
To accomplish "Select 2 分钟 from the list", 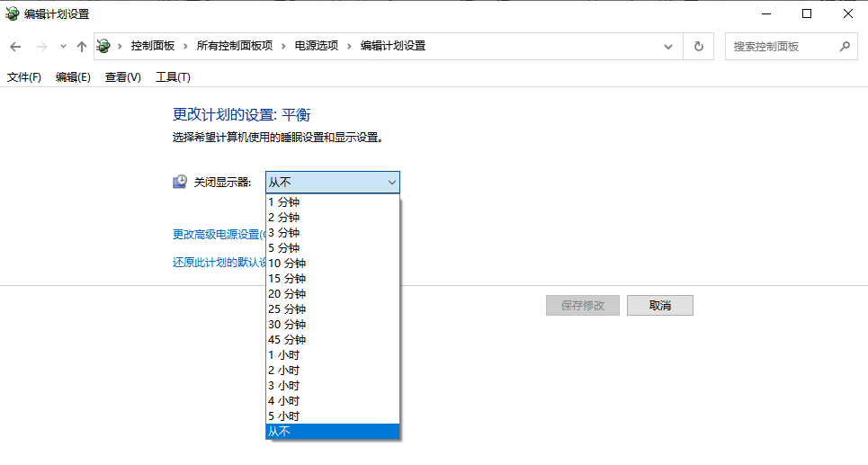I will pyautogui.click(x=332, y=218).
